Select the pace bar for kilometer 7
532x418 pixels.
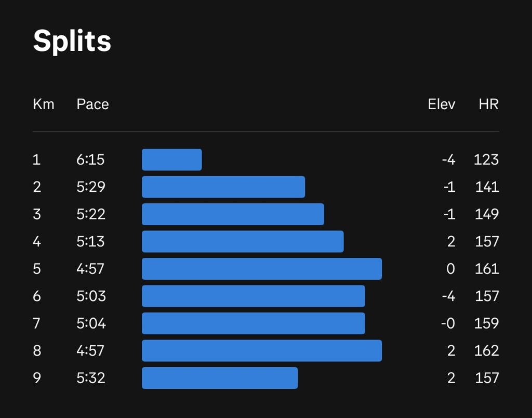pyautogui.click(x=254, y=323)
